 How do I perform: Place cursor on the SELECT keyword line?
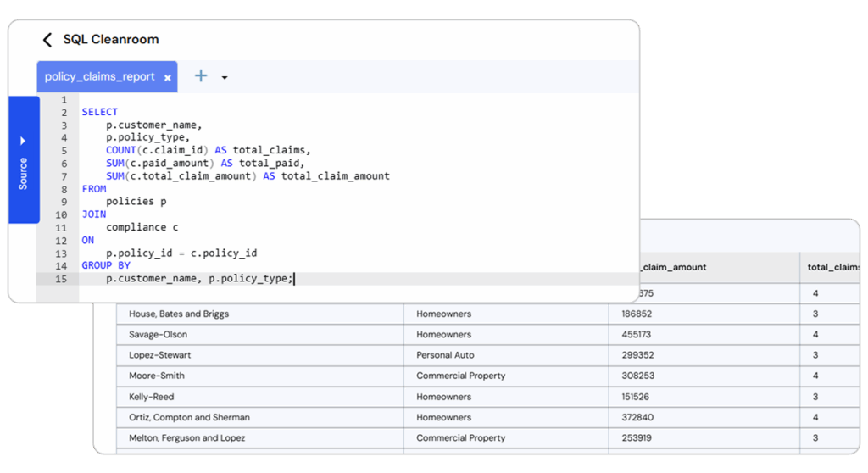tap(100, 112)
